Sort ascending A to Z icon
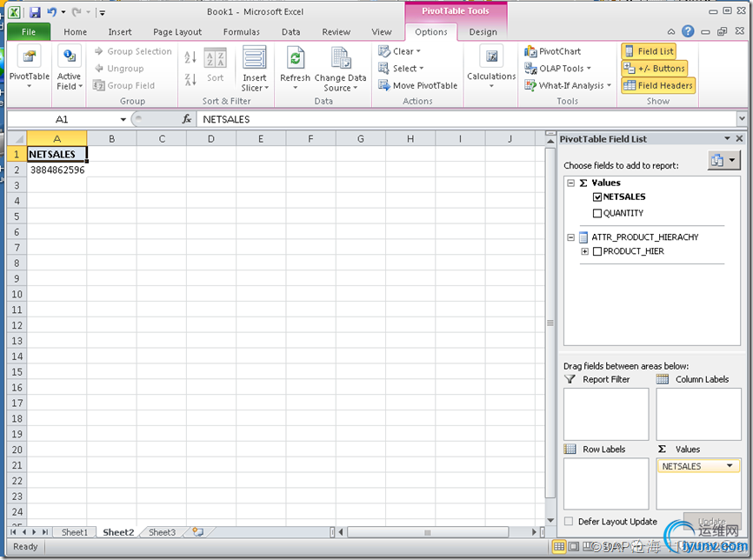The image size is (753, 560). click(190, 57)
